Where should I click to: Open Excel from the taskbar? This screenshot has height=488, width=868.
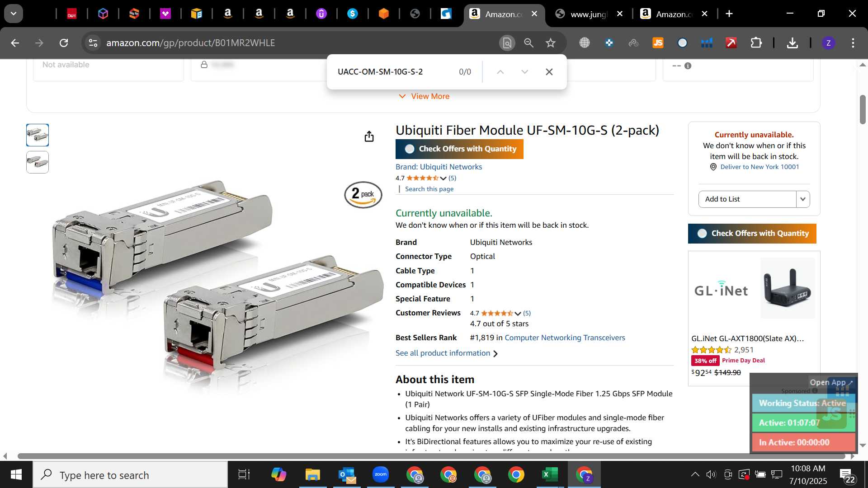click(550, 475)
